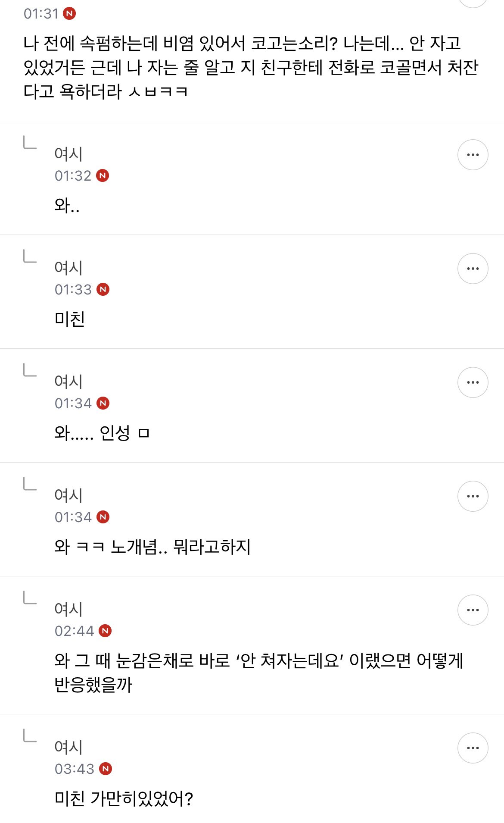Screen dimensions: 504x823
Task: Tap reply arrow indicator of 01:32 comment
Action: point(30,142)
